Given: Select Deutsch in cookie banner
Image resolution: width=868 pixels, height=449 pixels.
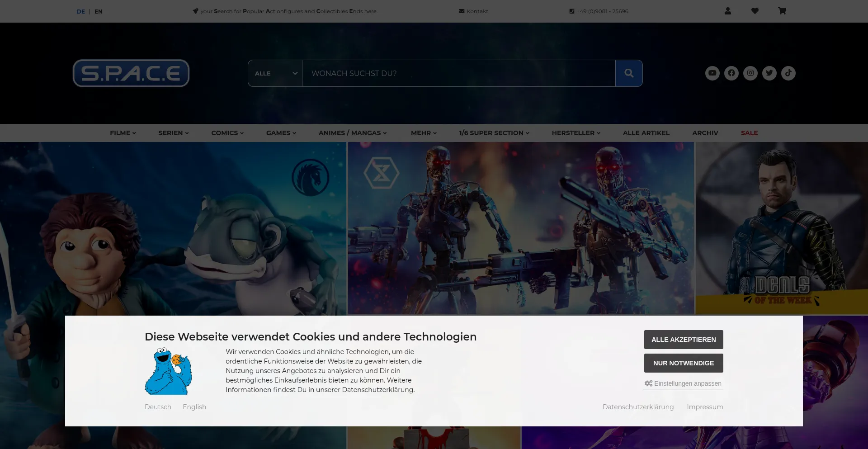Looking at the screenshot, I should 158,407.
